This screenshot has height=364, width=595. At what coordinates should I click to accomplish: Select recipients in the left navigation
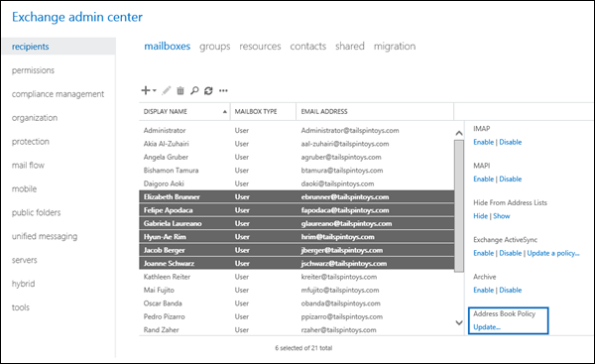(x=59, y=47)
